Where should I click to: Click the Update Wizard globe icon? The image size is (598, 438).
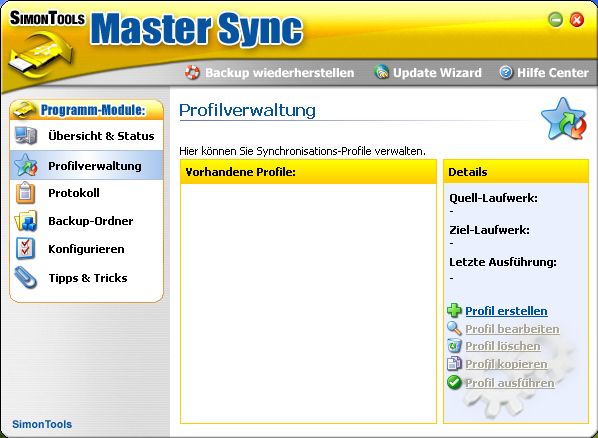click(381, 72)
